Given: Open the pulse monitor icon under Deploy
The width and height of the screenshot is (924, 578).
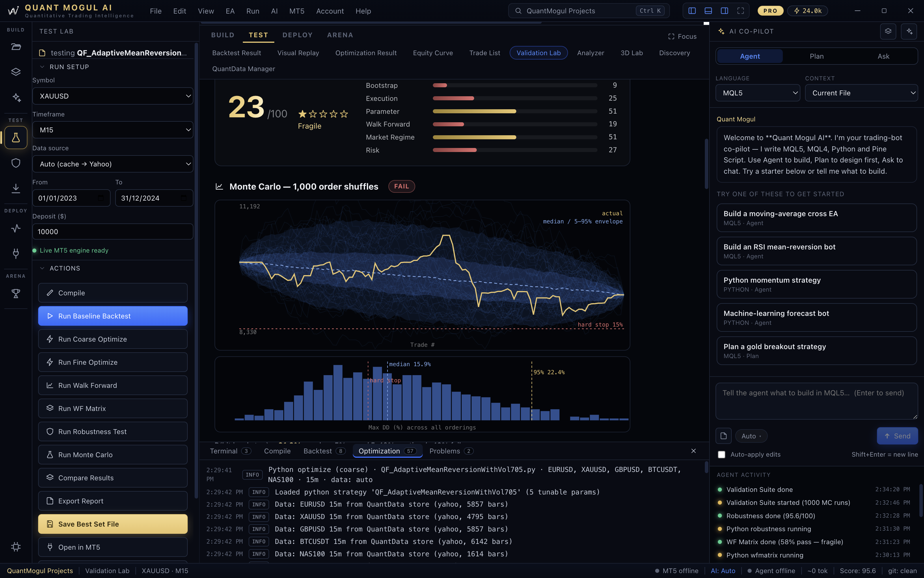Looking at the screenshot, I should [16, 228].
